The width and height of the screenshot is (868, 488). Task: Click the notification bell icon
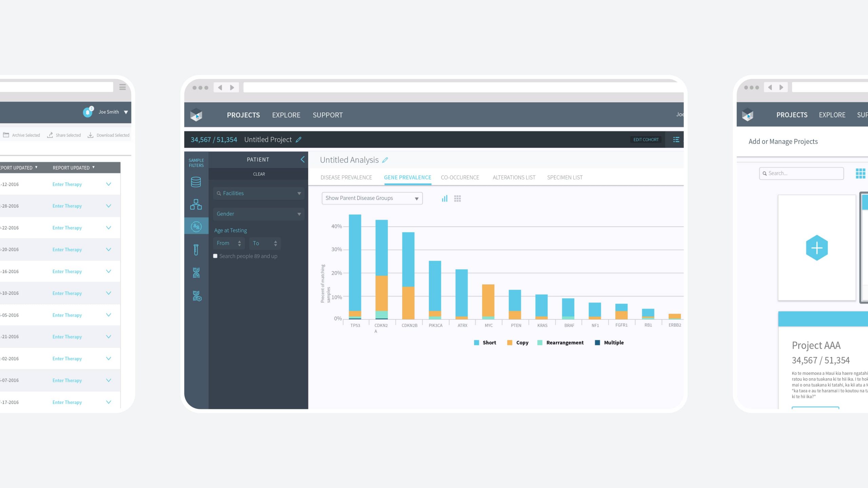87,112
